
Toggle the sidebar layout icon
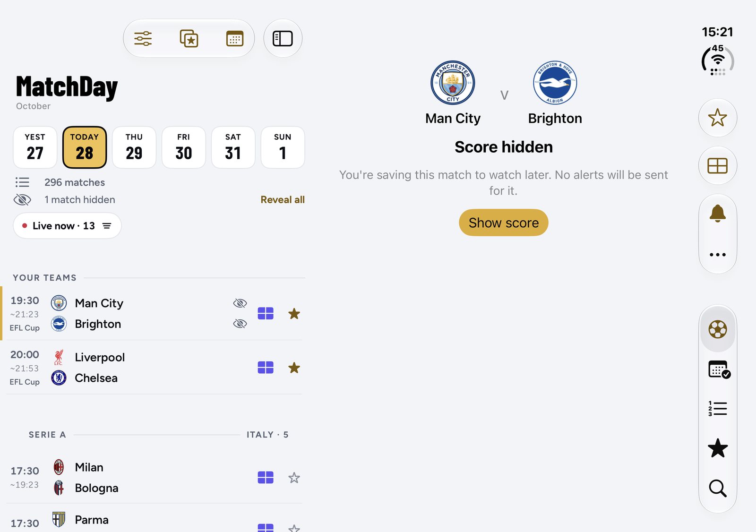click(283, 38)
